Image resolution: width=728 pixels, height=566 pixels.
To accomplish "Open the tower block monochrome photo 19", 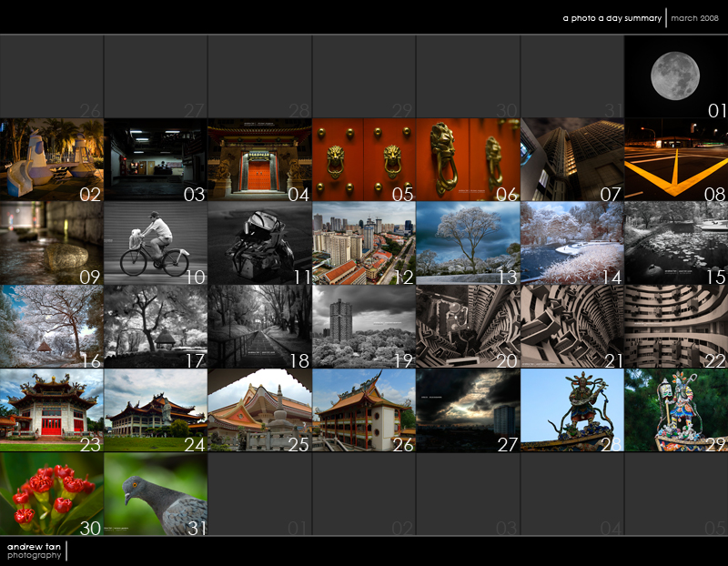I will tap(364, 327).
